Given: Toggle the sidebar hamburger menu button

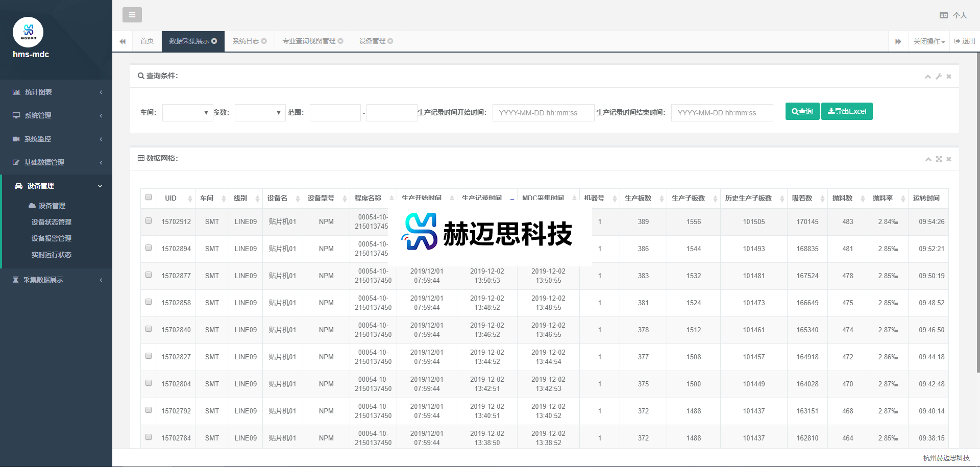Looking at the screenshot, I should tap(132, 15).
